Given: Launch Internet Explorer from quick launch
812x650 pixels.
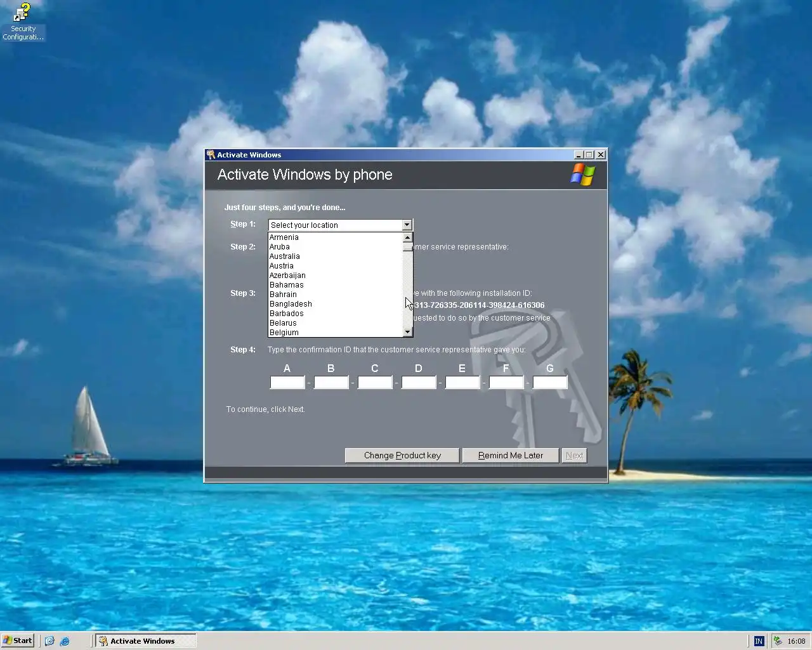Looking at the screenshot, I should point(65,641).
